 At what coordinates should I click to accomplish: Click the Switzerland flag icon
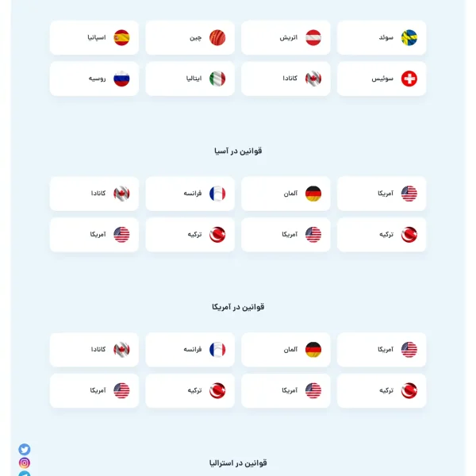click(x=409, y=79)
